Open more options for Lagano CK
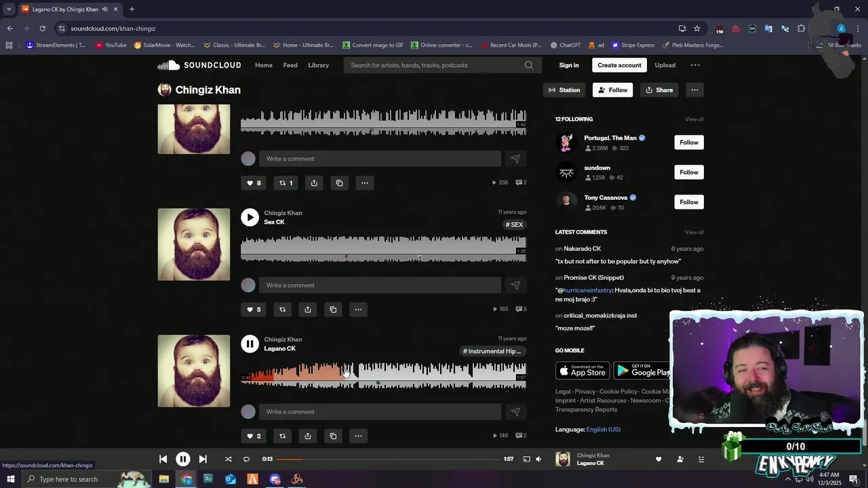The height and width of the screenshot is (488, 868). pyautogui.click(x=358, y=436)
